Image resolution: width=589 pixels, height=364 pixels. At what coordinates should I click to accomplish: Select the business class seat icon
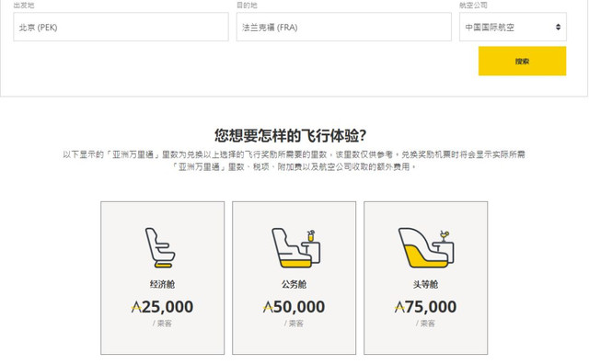tap(295, 247)
